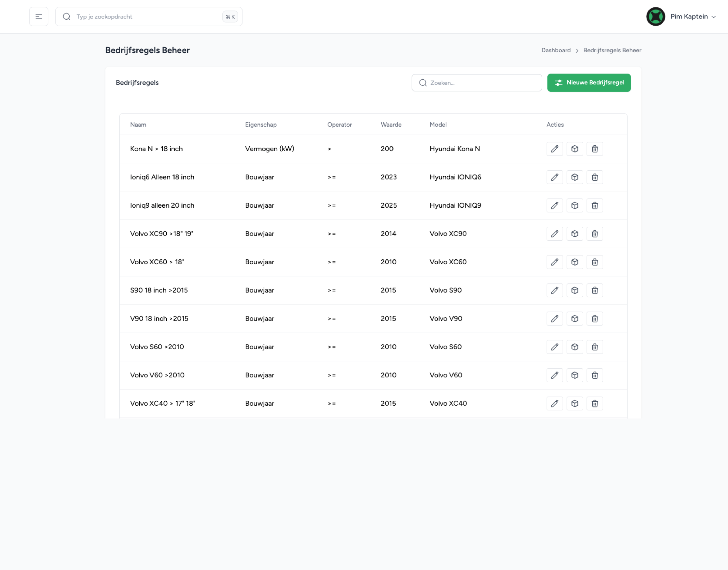Image resolution: width=728 pixels, height=570 pixels.
Task: Delete the 'Volvo S60 >2010' rule
Action: click(595, 347)
